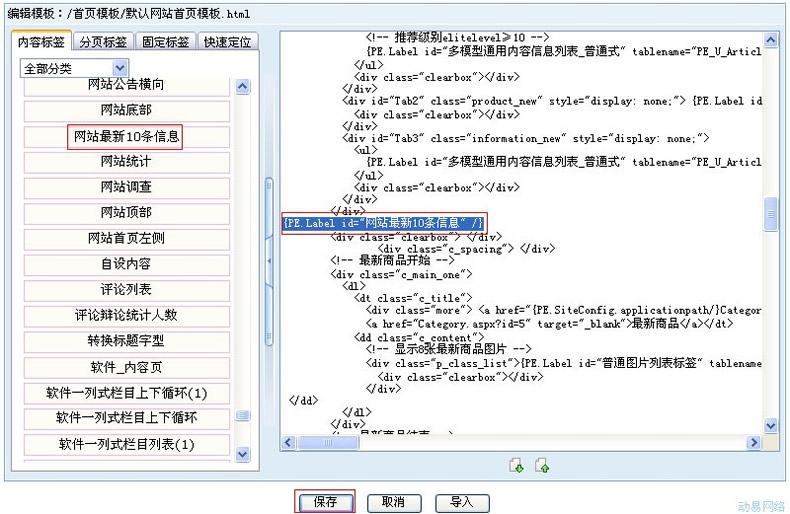
Task: Click the editor down-arrow document icon
Action: click(x=516, y=465)
